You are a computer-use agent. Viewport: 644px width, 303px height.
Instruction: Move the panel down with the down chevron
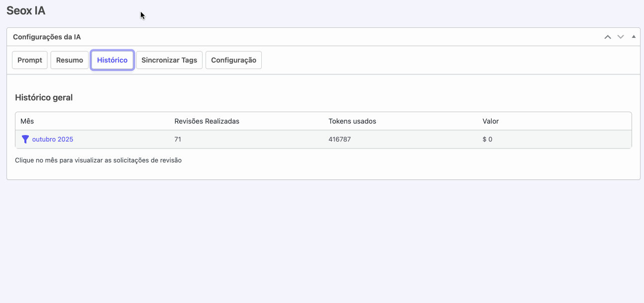click(621, 37)
